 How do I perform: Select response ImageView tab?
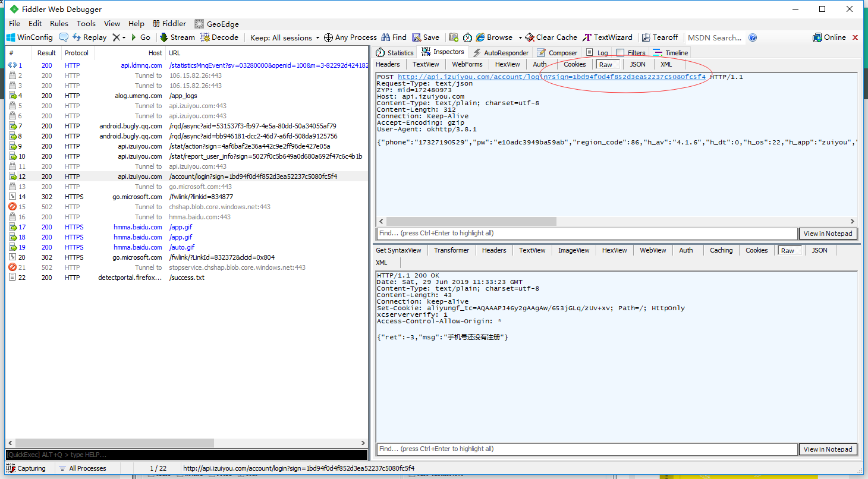(x=574, y=250)
